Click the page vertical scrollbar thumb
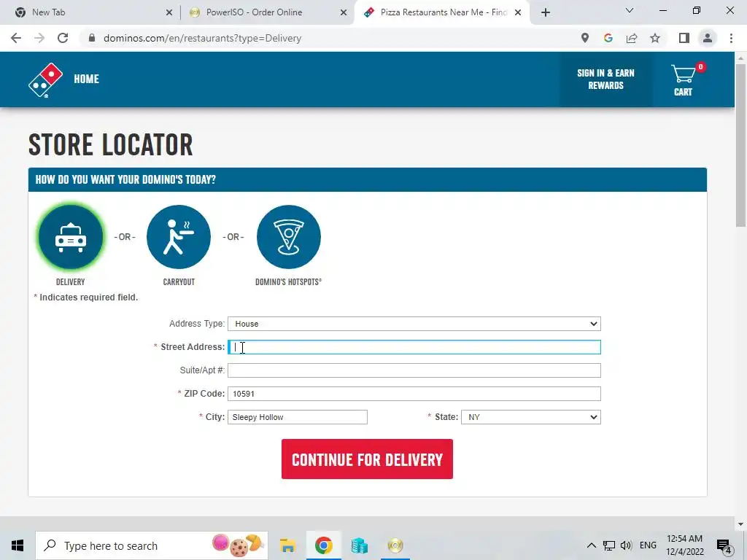The image size is (747, 560). tap(740, 146)
